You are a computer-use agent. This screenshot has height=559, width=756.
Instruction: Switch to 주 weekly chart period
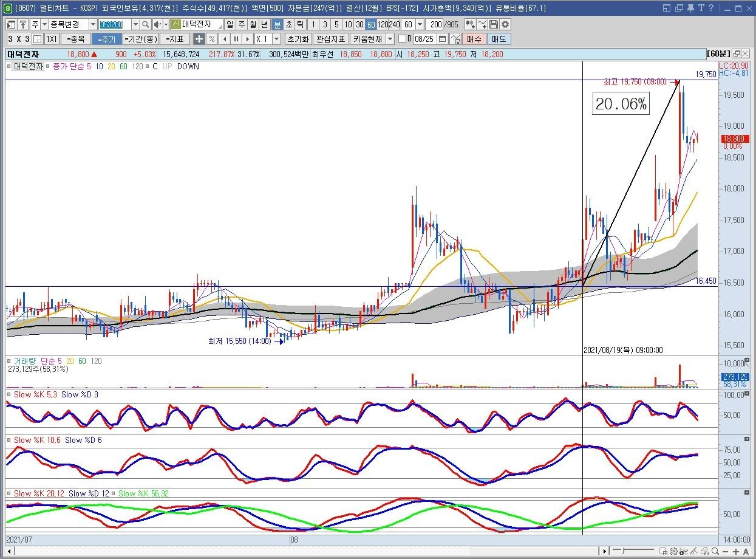point(242,24)
